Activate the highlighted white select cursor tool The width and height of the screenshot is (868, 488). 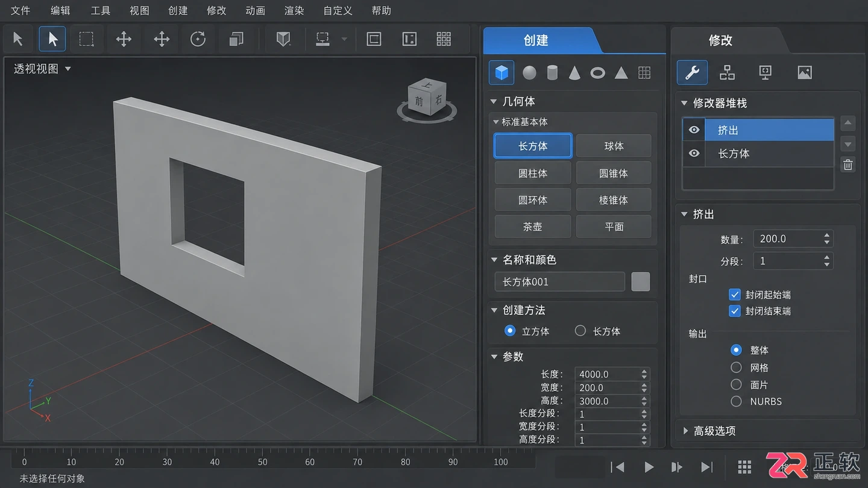(x=52, y=40)
